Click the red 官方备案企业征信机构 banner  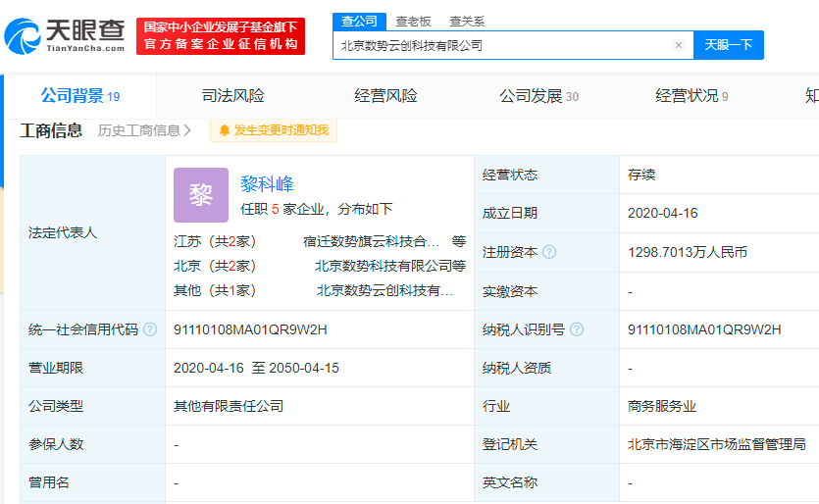[221, 36]
